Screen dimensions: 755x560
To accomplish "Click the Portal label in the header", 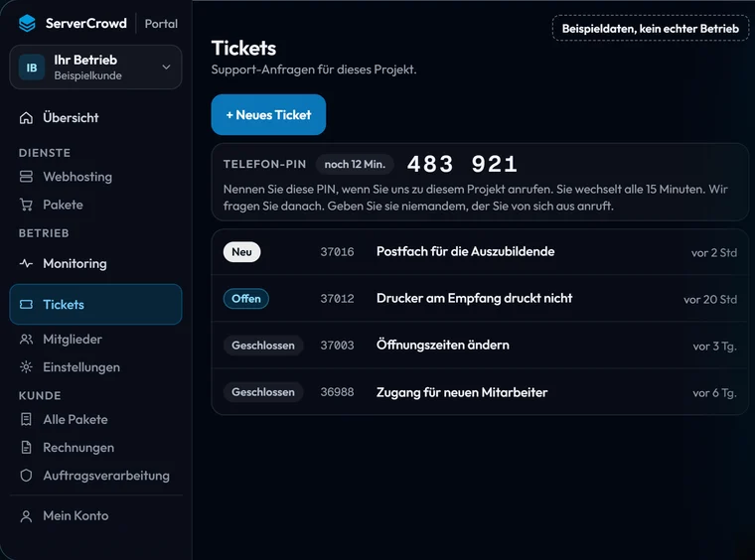I will (x=161, y=24).
